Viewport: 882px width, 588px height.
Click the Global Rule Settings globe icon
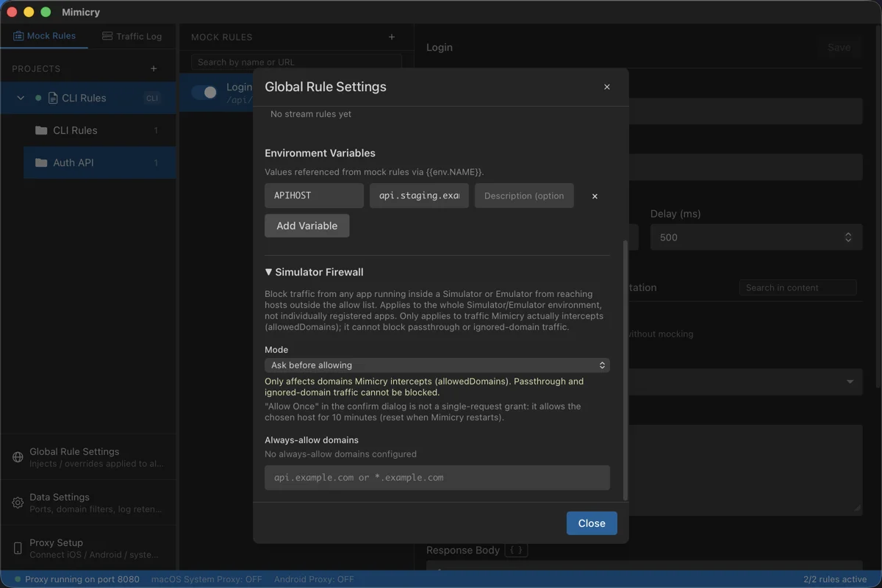tap(18, 457)
